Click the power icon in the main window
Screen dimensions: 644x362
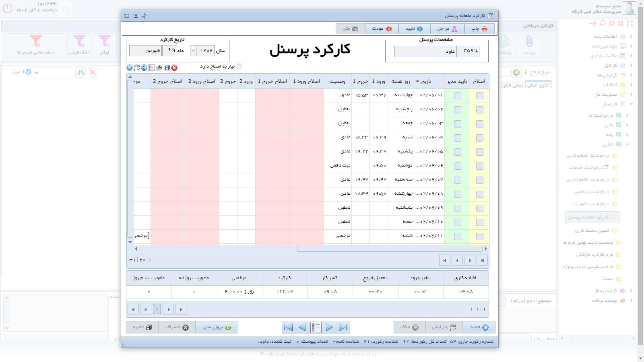[x=8, y=8]
